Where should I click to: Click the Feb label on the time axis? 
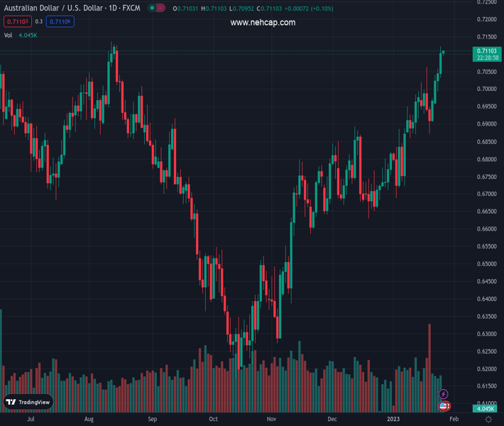tap(454, 420)
